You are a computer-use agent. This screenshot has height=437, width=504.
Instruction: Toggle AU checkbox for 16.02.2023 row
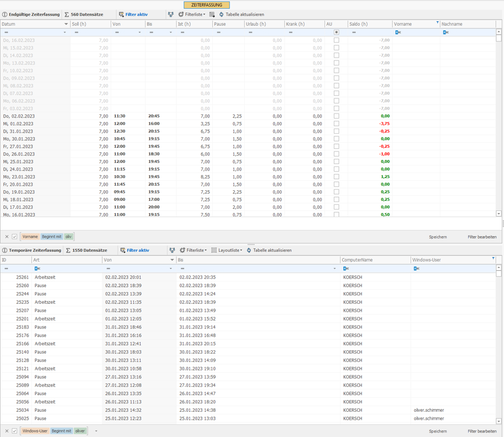336,40
